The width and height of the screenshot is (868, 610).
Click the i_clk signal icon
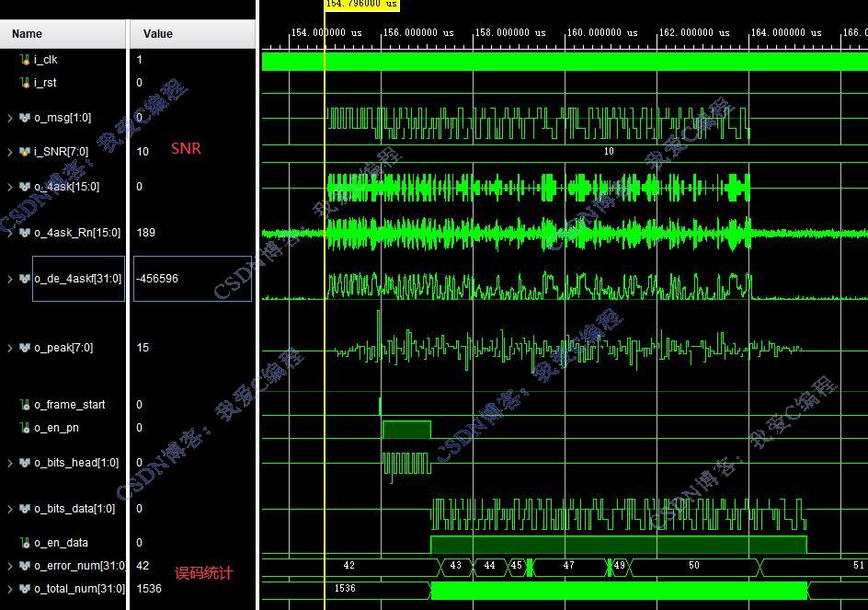tap(26, 60)
